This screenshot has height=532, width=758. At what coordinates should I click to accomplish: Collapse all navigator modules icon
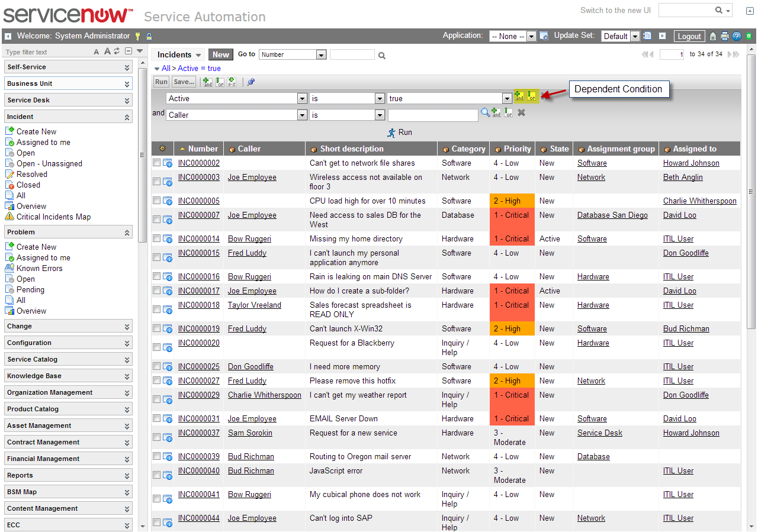click(129, 51)
